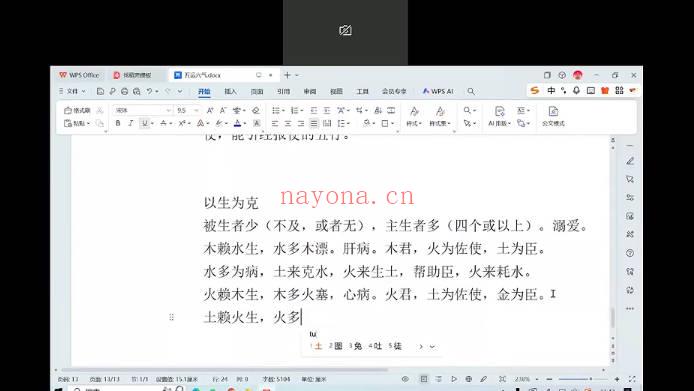Align text right

click(x=301, y=123)
